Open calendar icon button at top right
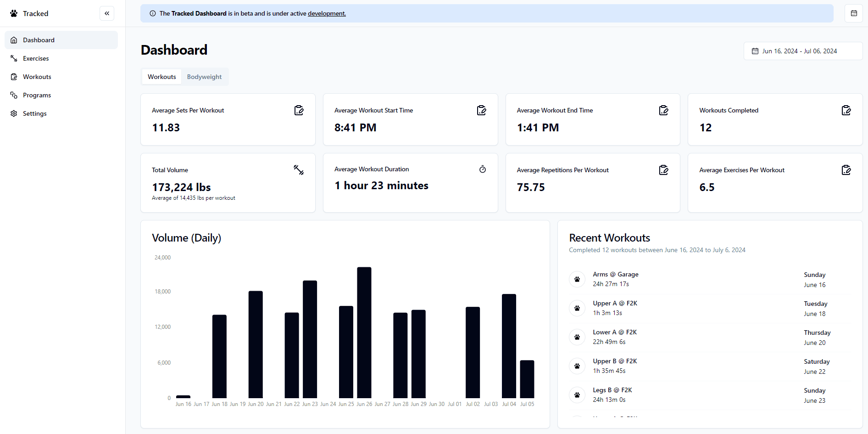 coord(854,13)
